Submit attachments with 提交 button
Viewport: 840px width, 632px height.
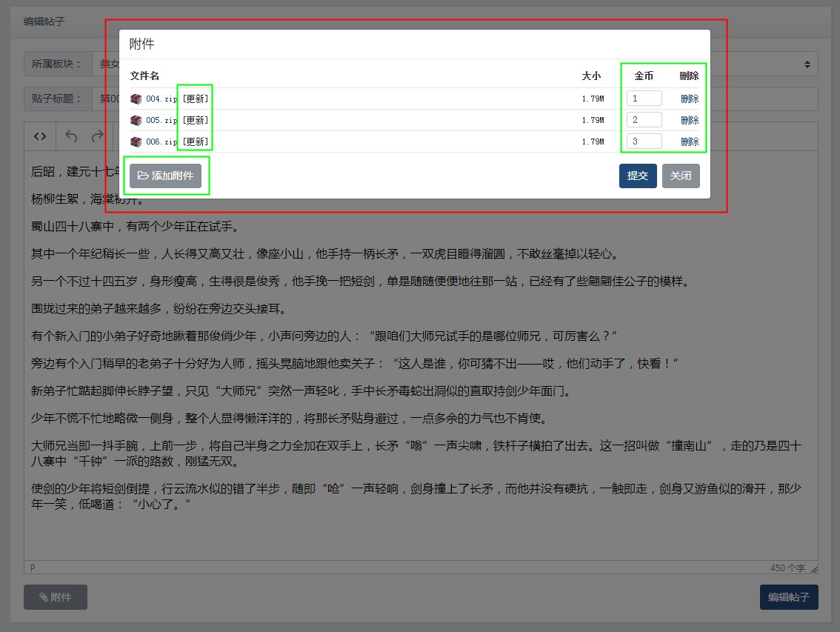coord(638,176)
